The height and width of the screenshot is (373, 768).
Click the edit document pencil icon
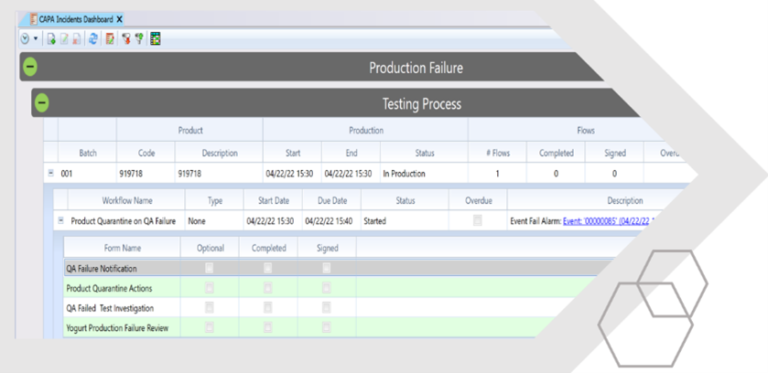pyautogui.click(x=64, y=39)
